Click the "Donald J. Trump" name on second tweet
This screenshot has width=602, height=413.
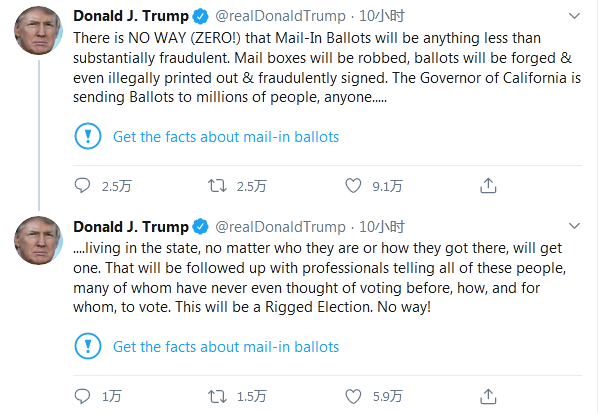click(130, 227)
